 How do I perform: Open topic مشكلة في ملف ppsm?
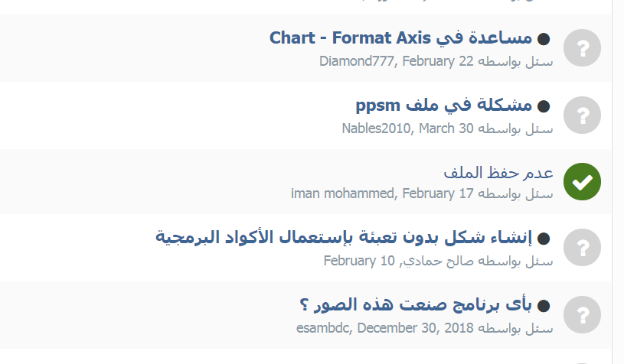click(x=444, y=106)
